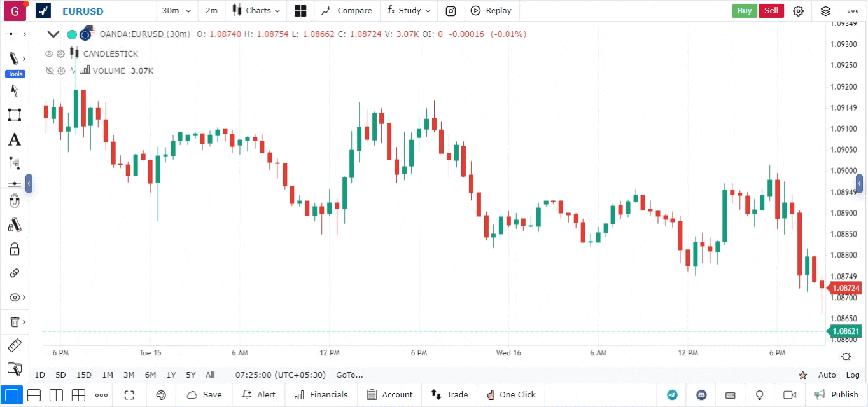Image resolution: width=868 pixels, height=407 pixels.
Task: Click the trash delete drawings icon
Action: tap(14, 322)
